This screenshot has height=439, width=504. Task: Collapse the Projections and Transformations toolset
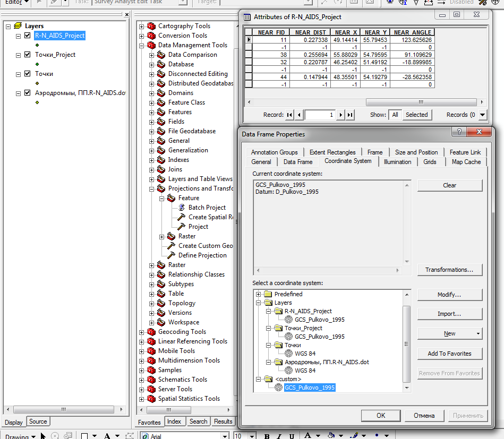[x=151, y=189]
